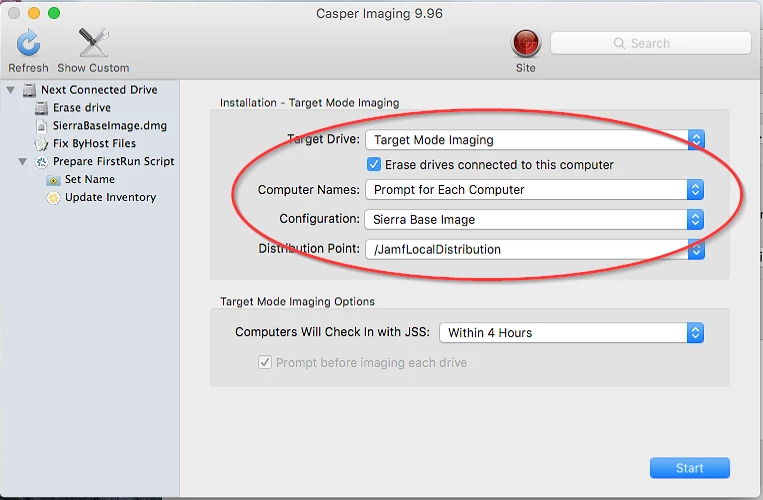Select Fix ByHost Files in sidebar
Image resolution: width=763 pixels, height=500 pixels.
94,143
